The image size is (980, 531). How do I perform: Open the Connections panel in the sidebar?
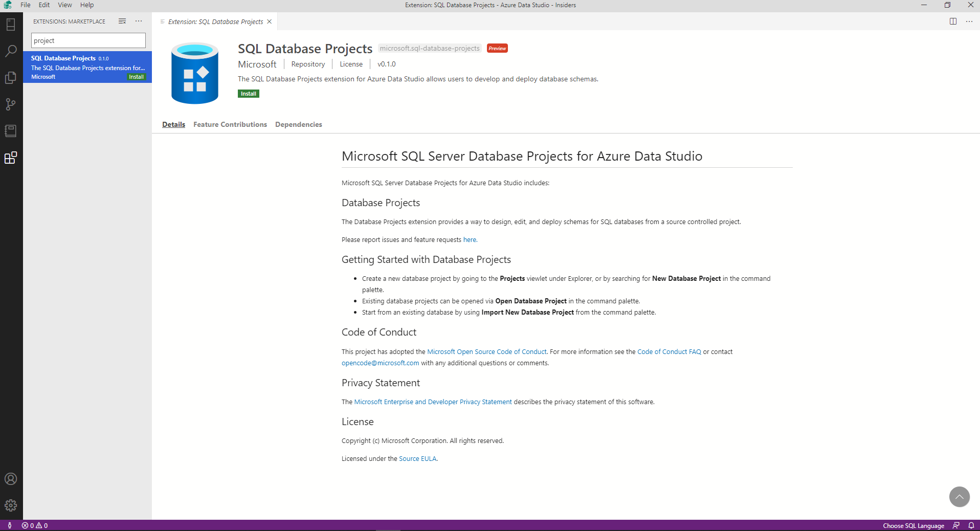point(11,24)
